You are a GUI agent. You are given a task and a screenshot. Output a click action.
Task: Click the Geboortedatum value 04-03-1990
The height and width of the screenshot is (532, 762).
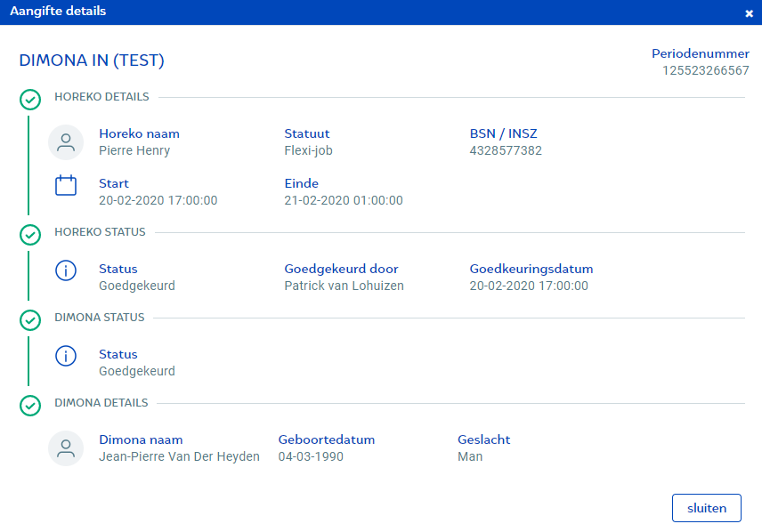coord(311,457)
